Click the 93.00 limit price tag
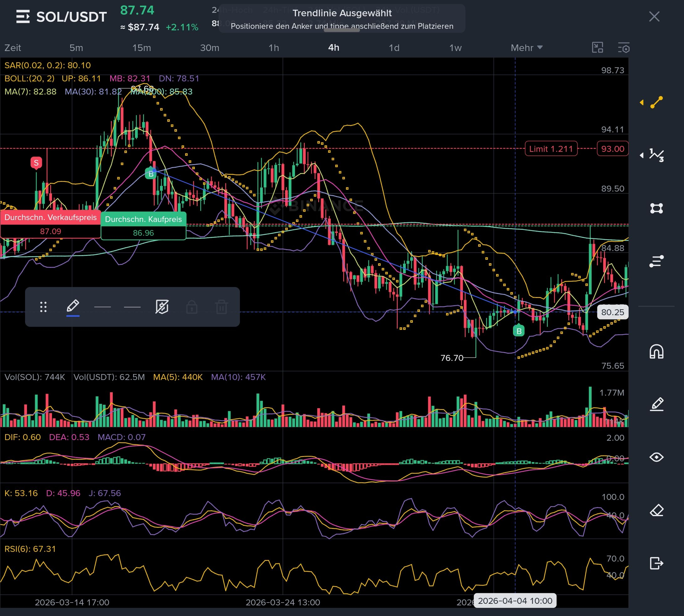Viewport: 684px width, 616px height. click(613, 149)
